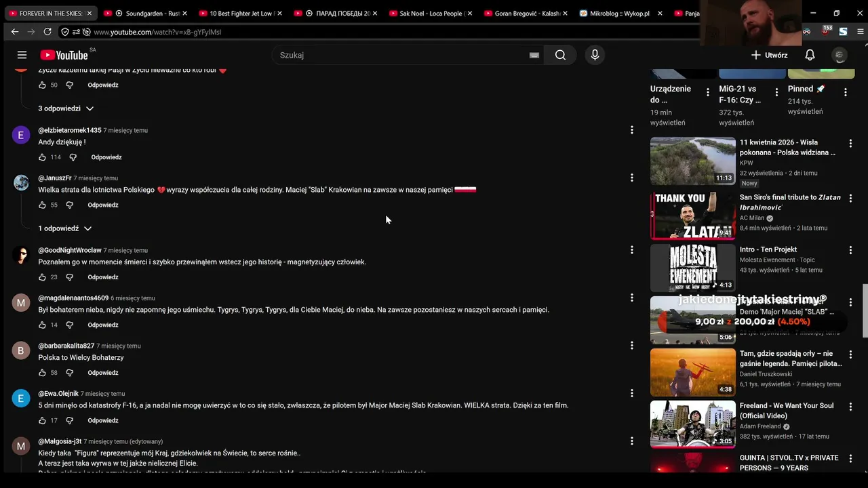
Task: Open the notifications bell
Action: [810, 55]
